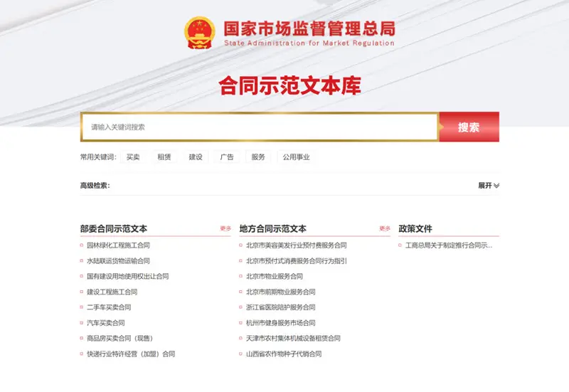Select the 买卖 keyword tag
569x392 pixels.
click(x=133, y=157)
